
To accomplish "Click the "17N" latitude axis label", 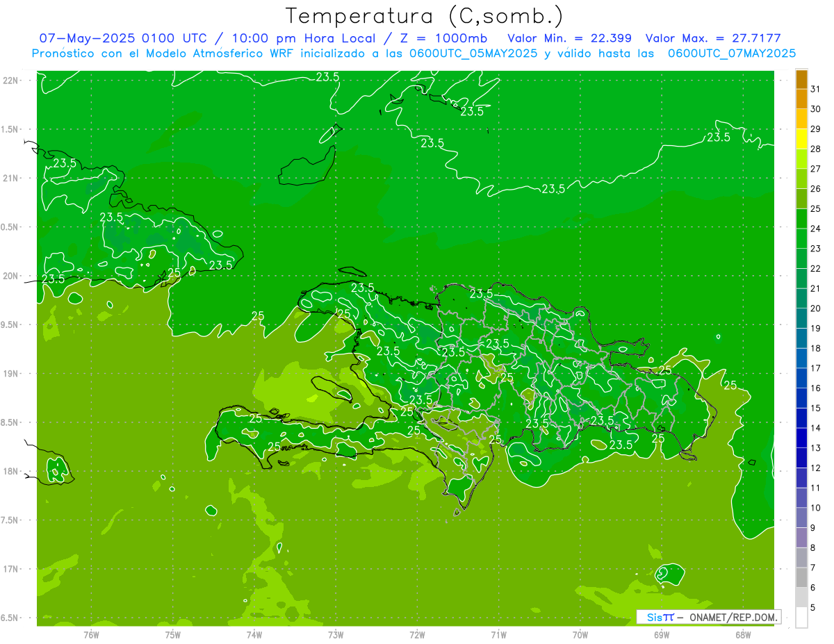I will click(11, 569).
